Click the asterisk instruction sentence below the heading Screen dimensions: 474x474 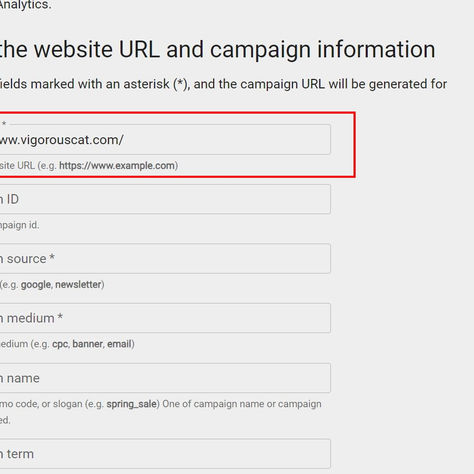pos(223,84)
